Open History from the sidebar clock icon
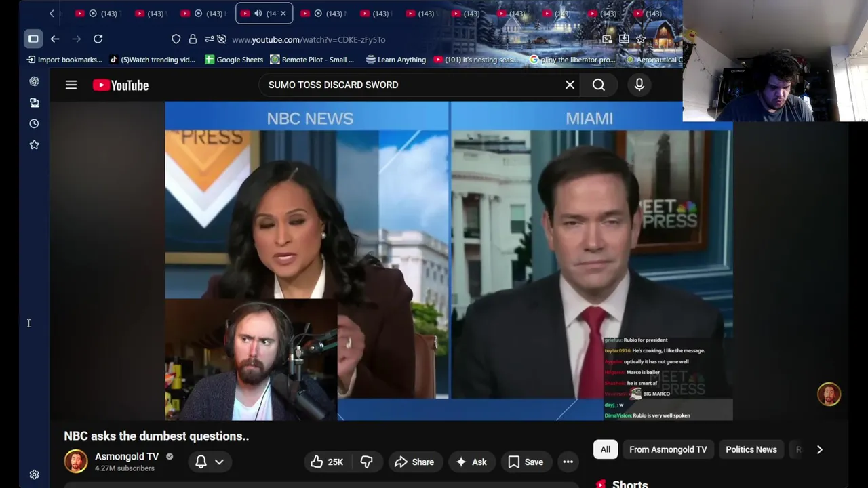The height and width of the screenshot is (488, 868). (34, 123)
